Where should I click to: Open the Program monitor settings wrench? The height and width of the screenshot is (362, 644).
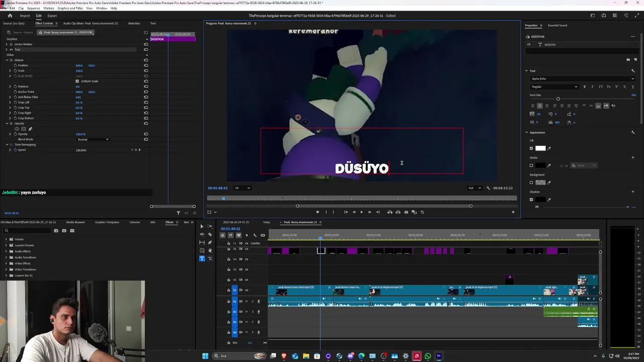click(488, 188)
